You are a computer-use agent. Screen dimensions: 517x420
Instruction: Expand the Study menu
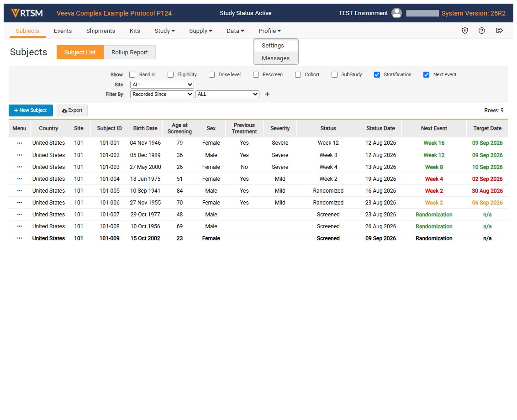coord(164,31)
